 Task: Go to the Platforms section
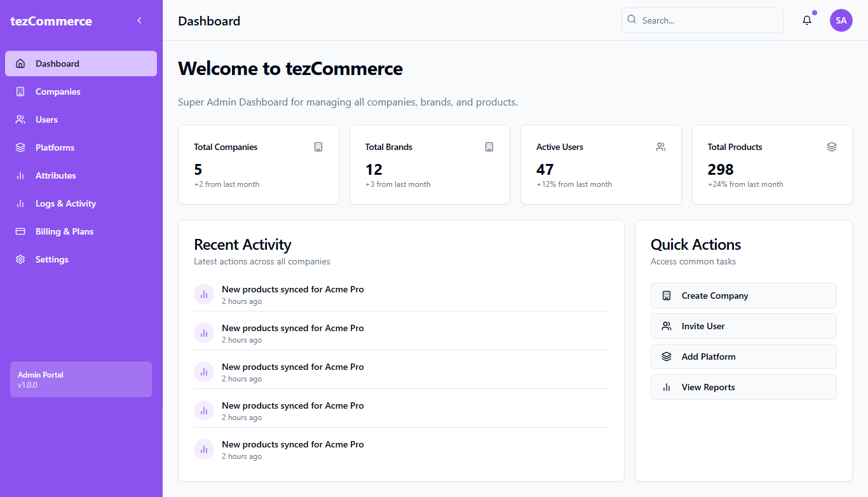[81, 147]
